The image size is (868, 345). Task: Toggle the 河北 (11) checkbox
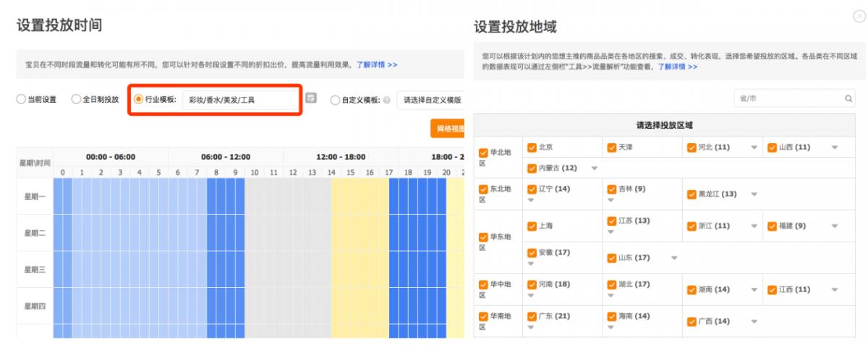tap(692, 148)
